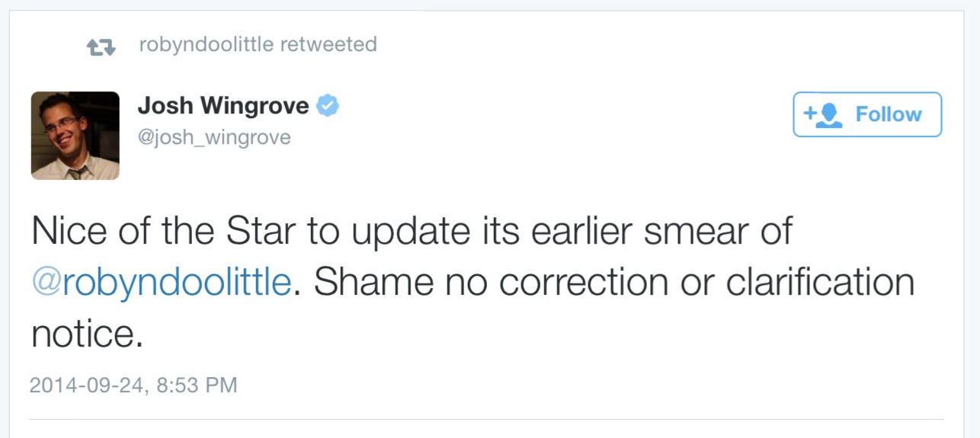
Task: Click the 2014-09-24 date in the timestamp
Action: point(87,385)
